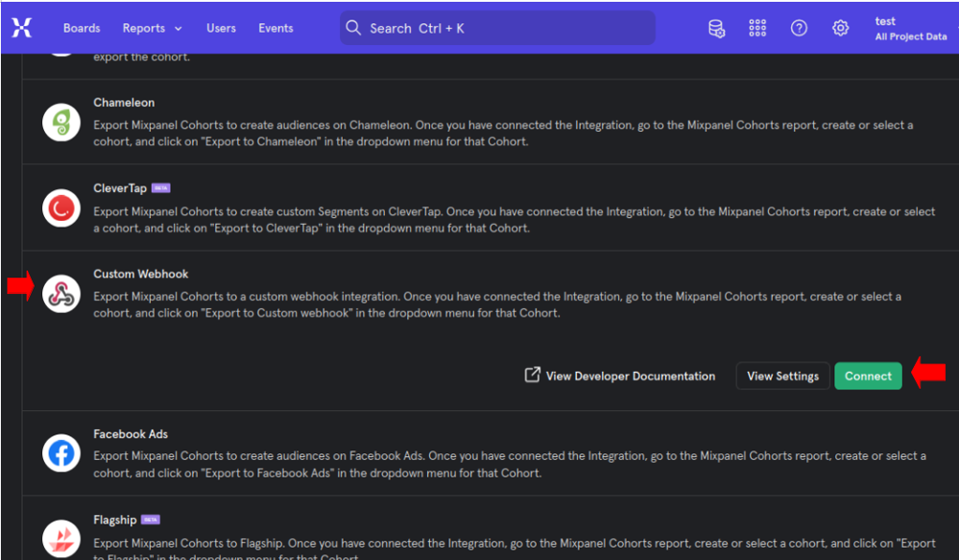This screenshot has height=560, width=959.
Task: Click the Mixpanel logo icon
Action: [x=22, y=28]
